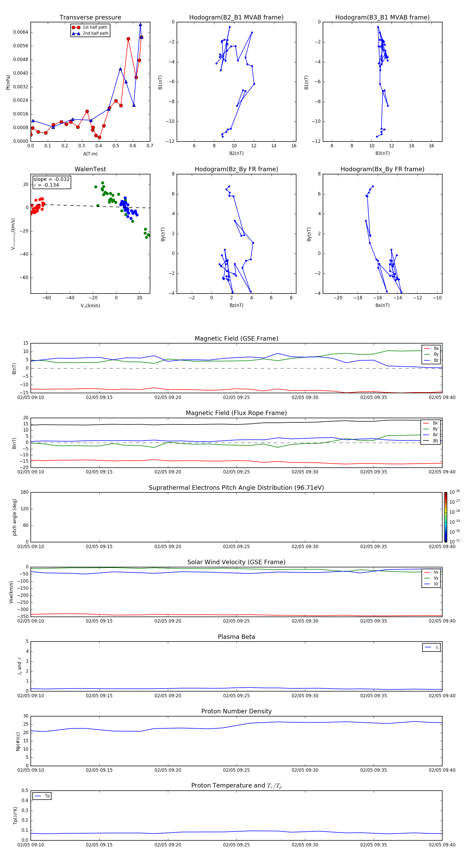Click the 'WalenTest' plot title
Image resolution: width=473 pixels, height=868 pixels.
(90, 169)
